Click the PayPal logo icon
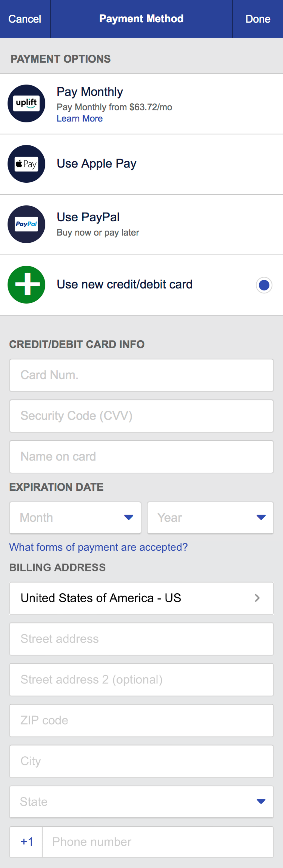Image resolution: width=283 pixels, height=868 pixels. 26,224
